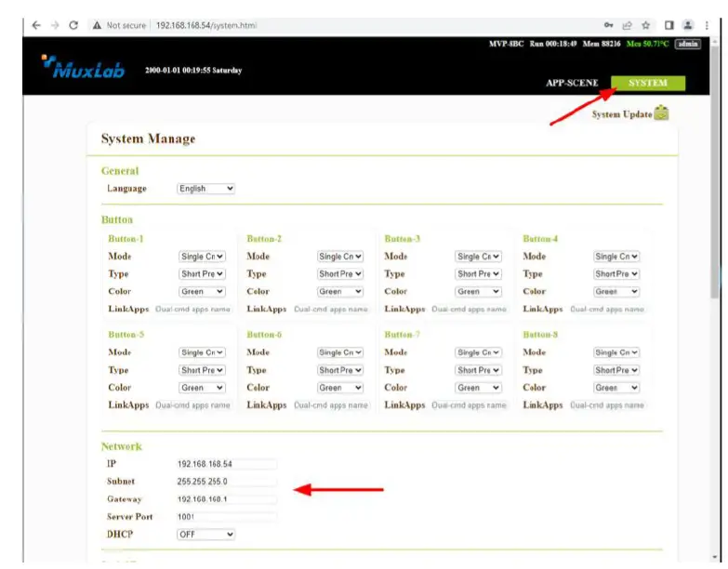This screenshot has width=728, height=569.
Task: Click the MuxLab logo
Action: click(x=83, y=67)
